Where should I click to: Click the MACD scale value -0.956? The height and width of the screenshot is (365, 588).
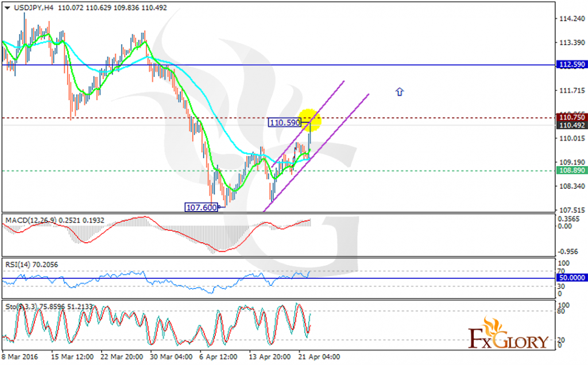tap(568, 251)
